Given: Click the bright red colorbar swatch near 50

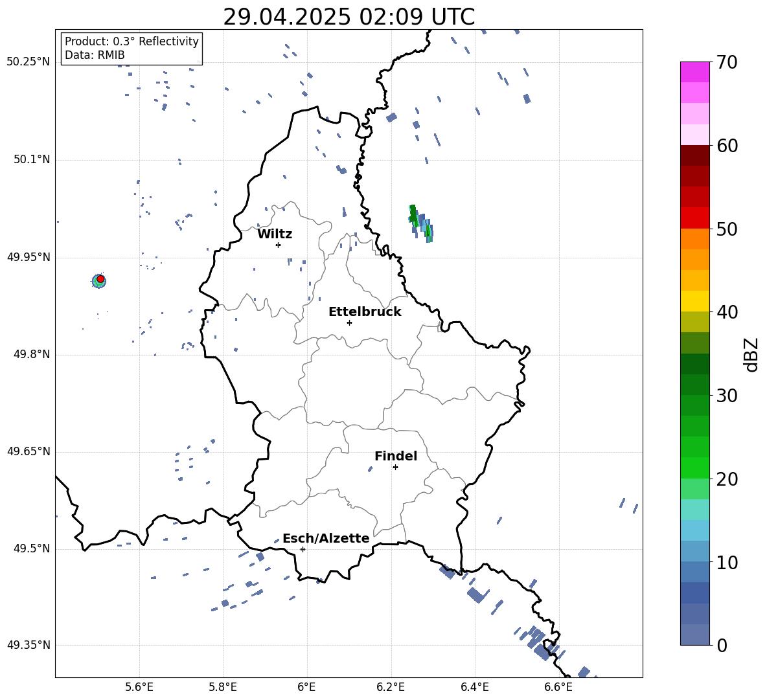Looking at the screenshot, I should [x=694, y=218].
